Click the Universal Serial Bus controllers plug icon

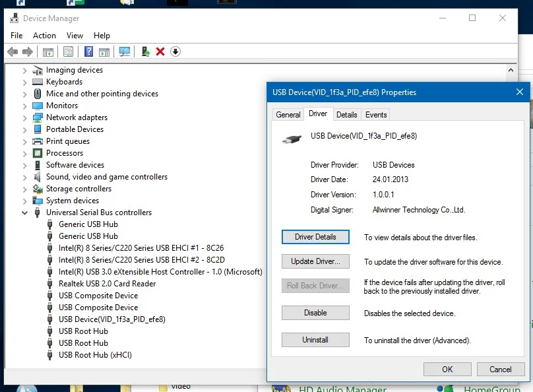coord(38,212)
